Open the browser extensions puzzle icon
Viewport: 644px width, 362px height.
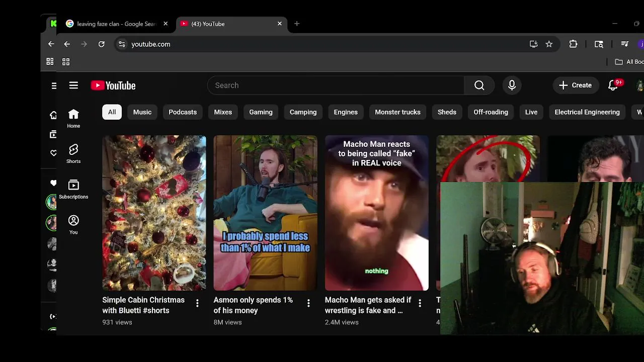click(x=573, y=44)
